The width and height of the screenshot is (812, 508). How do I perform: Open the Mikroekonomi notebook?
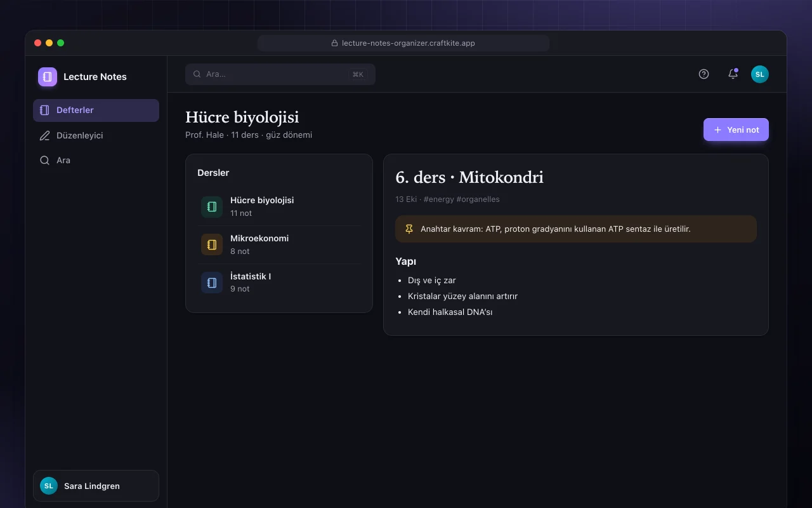tap(279, 244)
